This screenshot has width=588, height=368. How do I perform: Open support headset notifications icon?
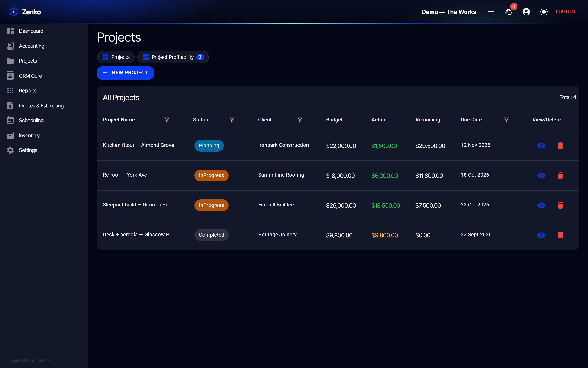509,12
